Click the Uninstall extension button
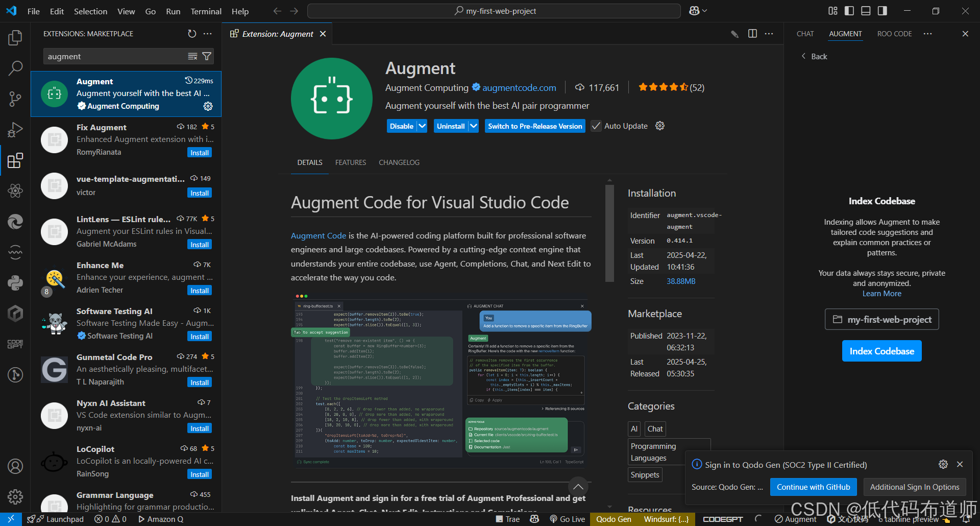This screenshot has height=526, width=980. click(451, 126)
